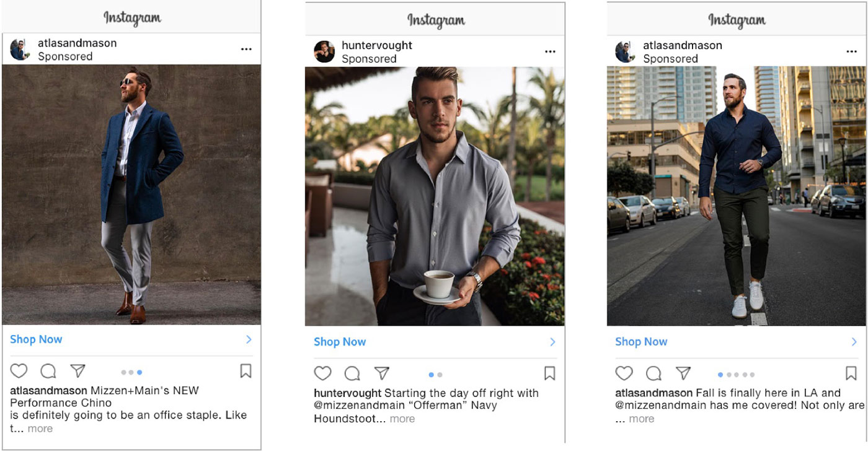Click Shop Now under huntervought photo

point(340,342)
